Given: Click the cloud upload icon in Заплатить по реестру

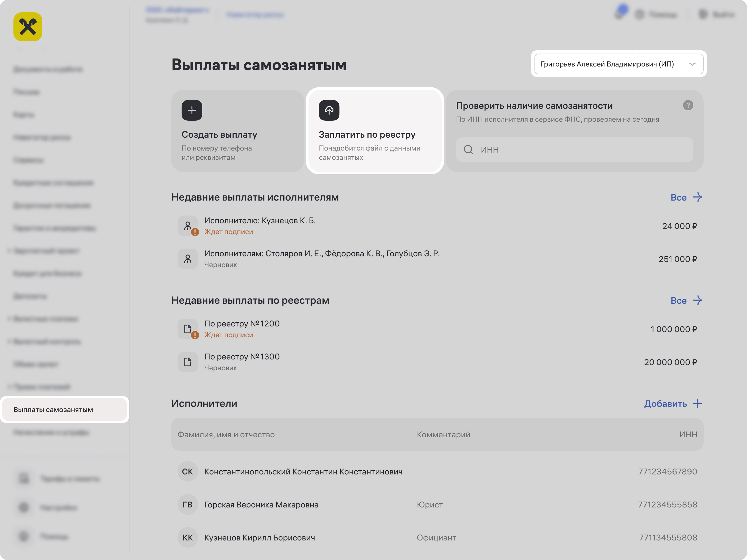Looking at the screenshot, I should pos(329,110).
